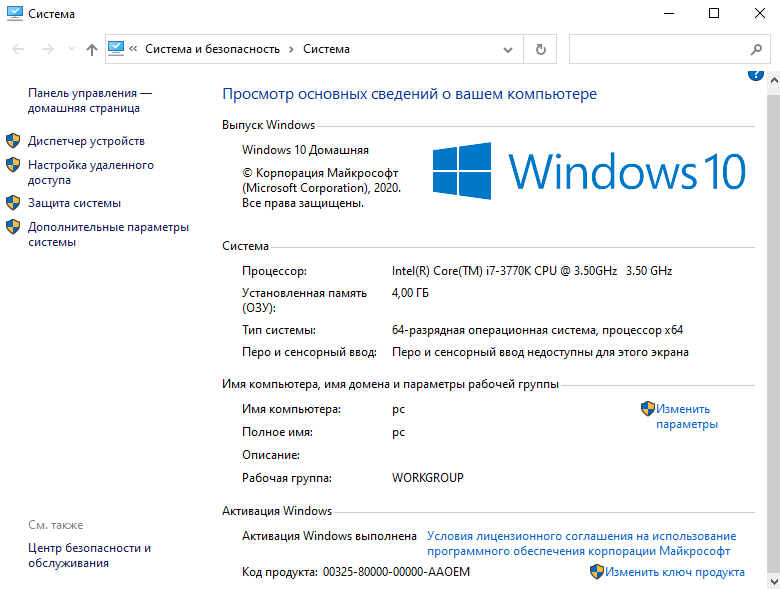
Task: Click 'Изменить ключ продукта' link
Action: click(x=675, y=572)
